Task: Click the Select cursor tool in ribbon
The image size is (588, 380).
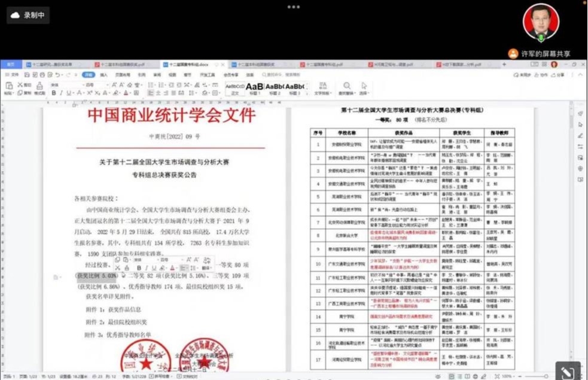Action: [x=364, y=87]
